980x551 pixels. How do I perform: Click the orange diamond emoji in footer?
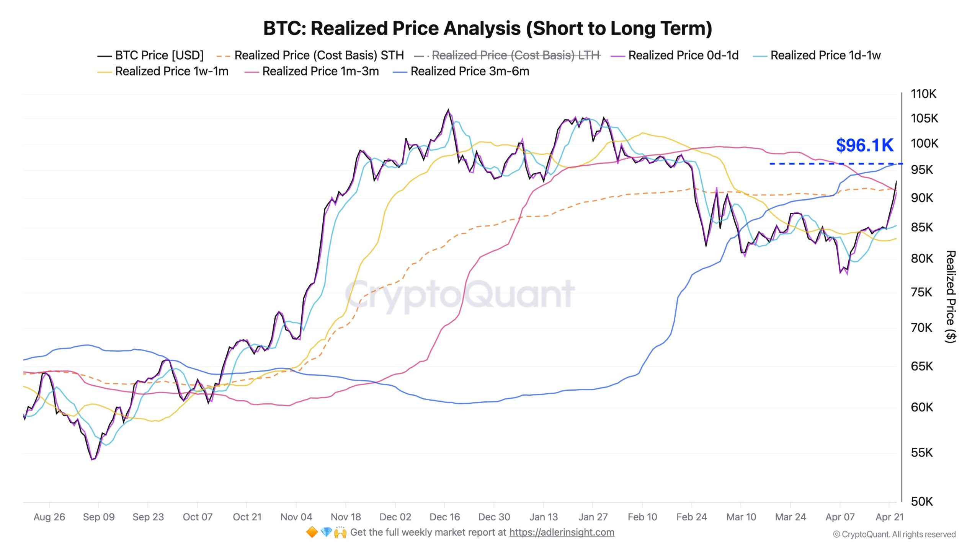point(312,532)
